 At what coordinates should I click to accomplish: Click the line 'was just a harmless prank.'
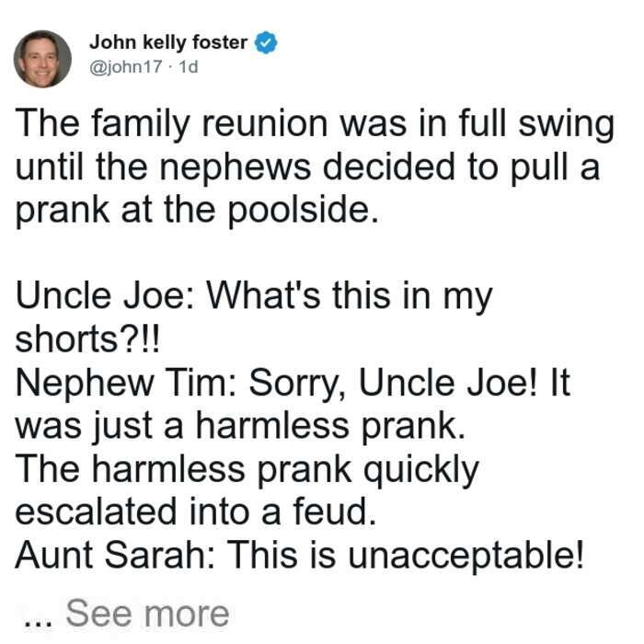click(x=241, y=427)
